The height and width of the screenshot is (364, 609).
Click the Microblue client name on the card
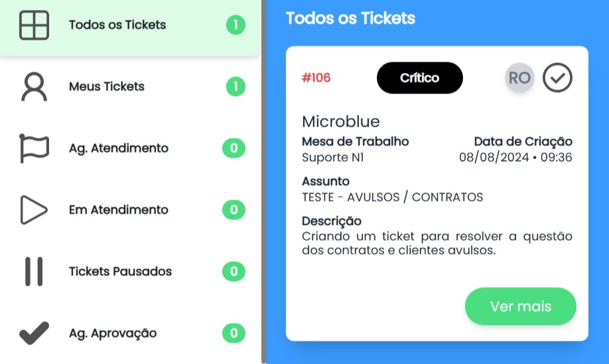[340, 121]
